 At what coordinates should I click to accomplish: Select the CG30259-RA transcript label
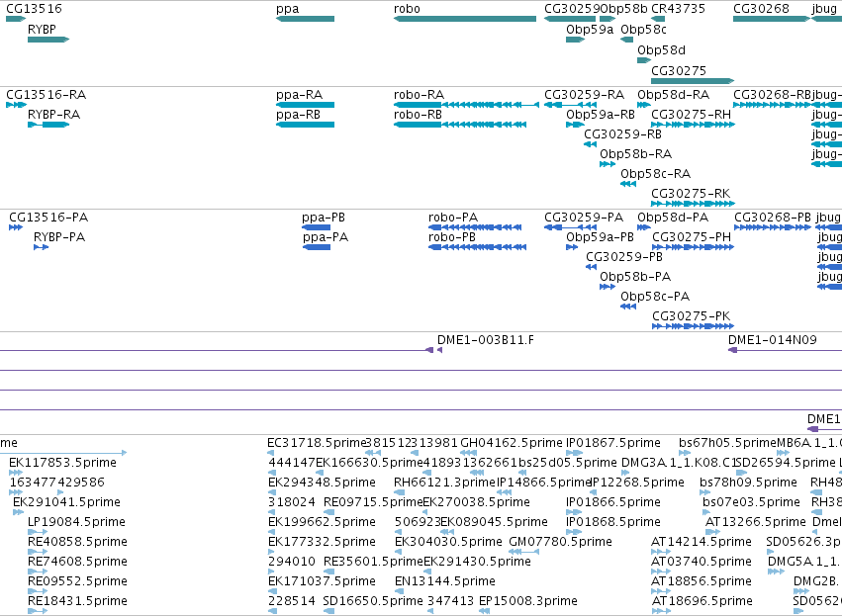click(584, 95)
